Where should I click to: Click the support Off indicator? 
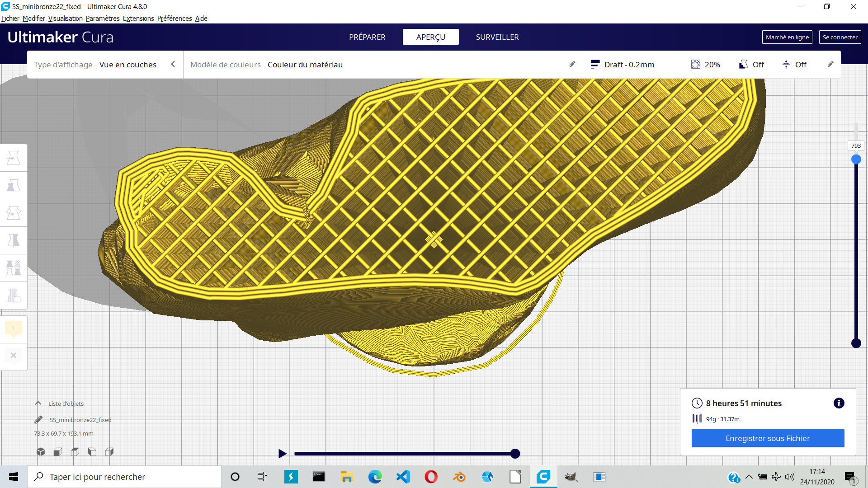(x=751, y=64)
